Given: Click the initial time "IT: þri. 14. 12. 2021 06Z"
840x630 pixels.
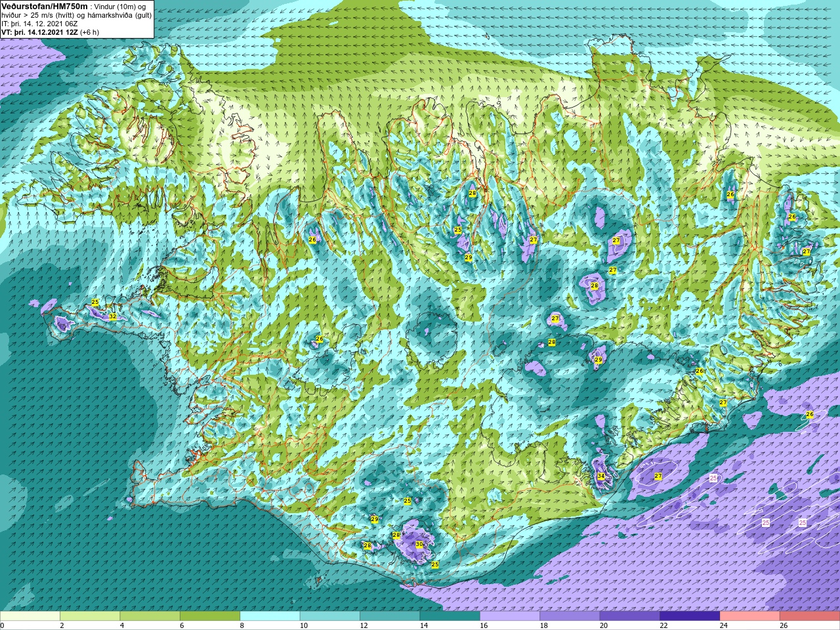Looking at the screenshot, I should (x=39, y=24).
